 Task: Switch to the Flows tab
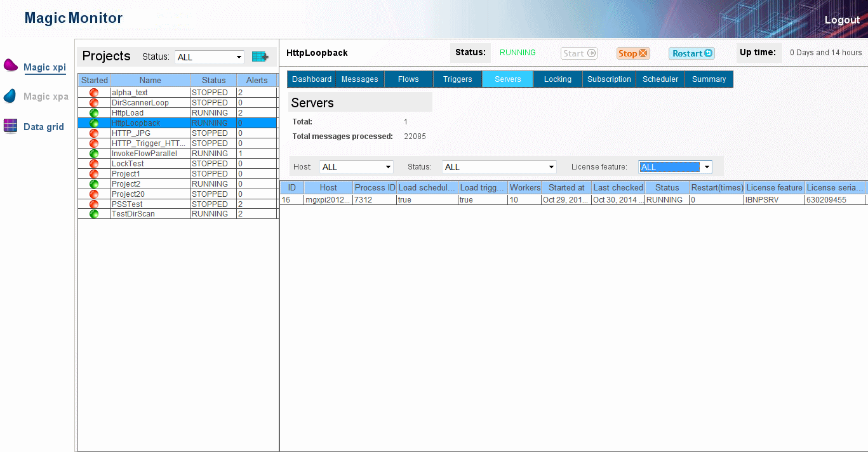pyautogui.click(x=408, y=79)
